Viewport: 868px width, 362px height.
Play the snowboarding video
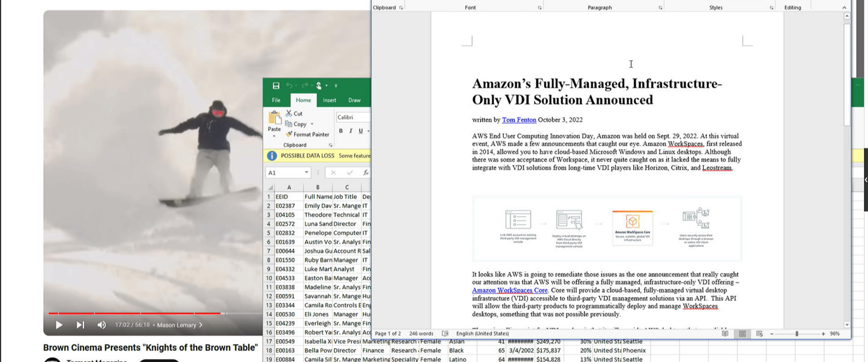coord(59,325)
